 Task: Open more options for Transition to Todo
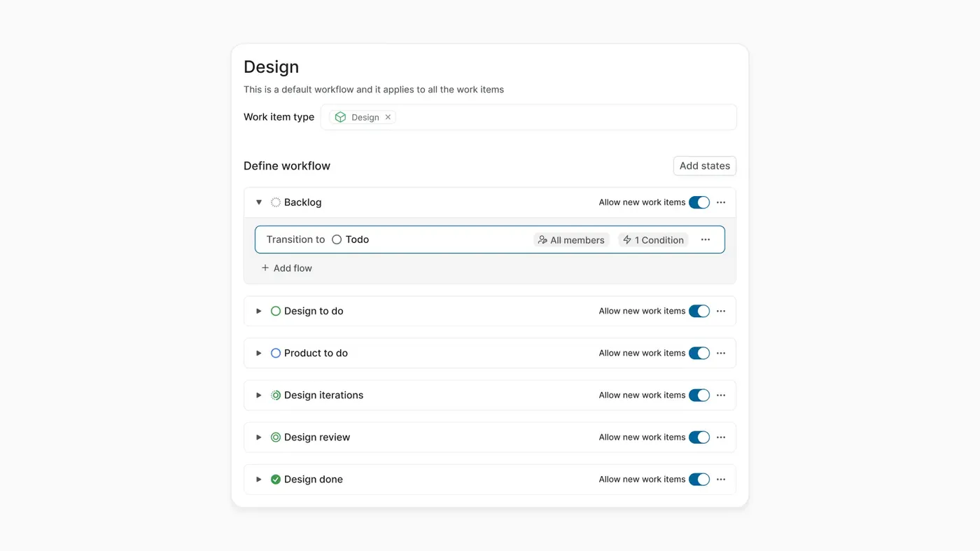coord(706,239)
